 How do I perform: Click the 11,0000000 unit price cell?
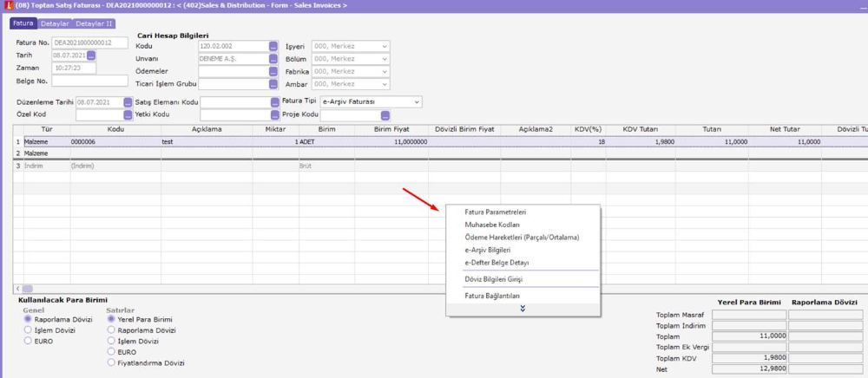391,141
